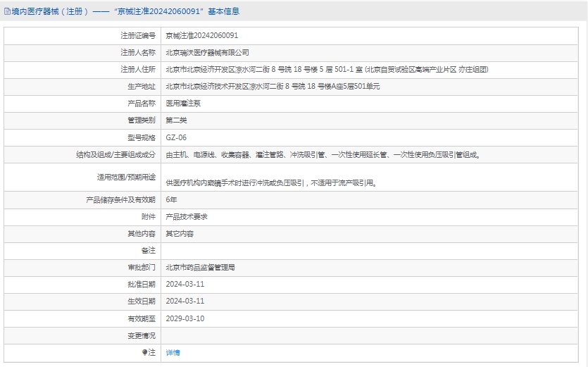Select the storage validity value 6年
Image resolution: width=588 pixels, height=367 pixels.
171,200
